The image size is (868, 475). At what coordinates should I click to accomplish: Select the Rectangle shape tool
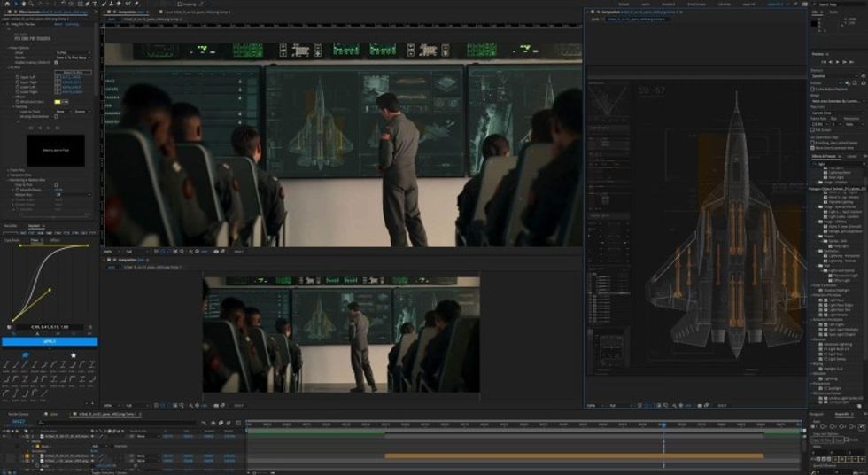tap(81, 4)
